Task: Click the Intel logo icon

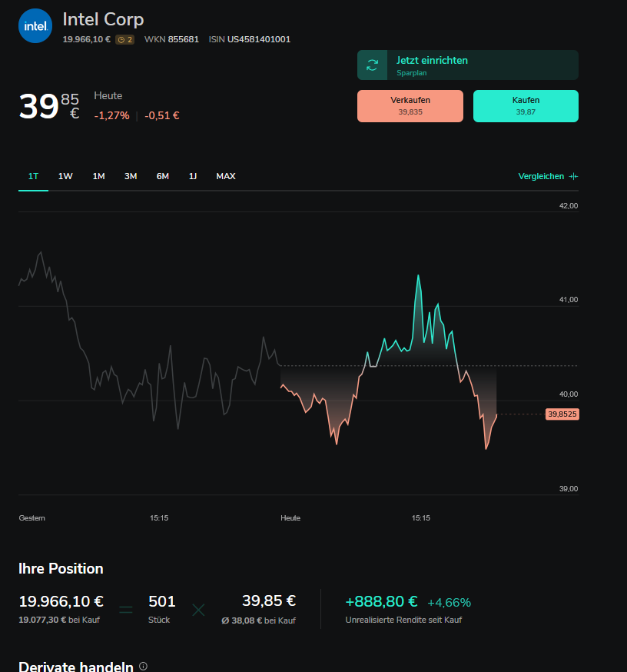Action: [35, 26]
